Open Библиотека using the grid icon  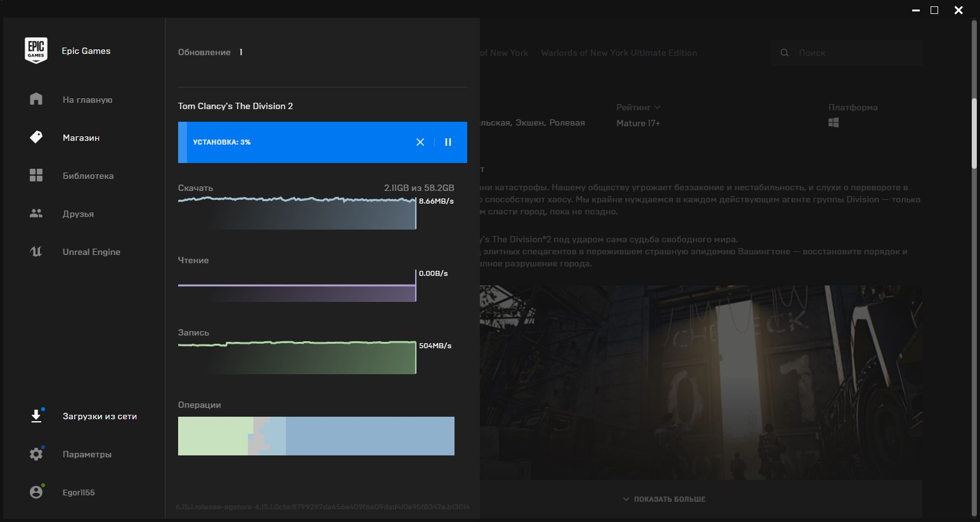[x=36, y=175]
